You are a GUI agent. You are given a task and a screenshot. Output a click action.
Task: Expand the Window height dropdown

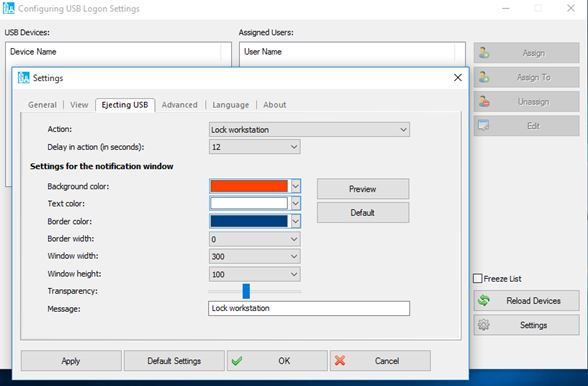click(x=254, y=274)
